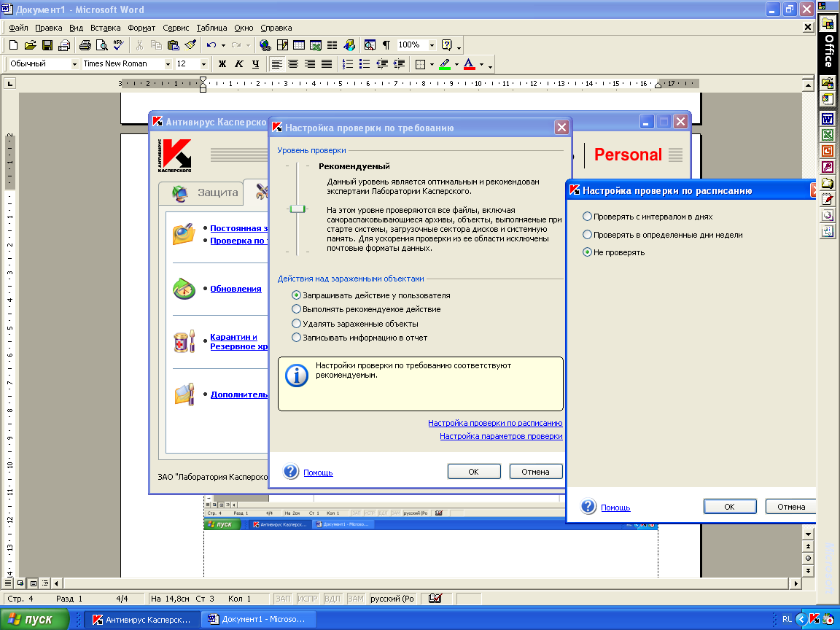Click the highlight color marker swatch
Viewport: 840px width, 630px height.
click(x=445, y=64)
